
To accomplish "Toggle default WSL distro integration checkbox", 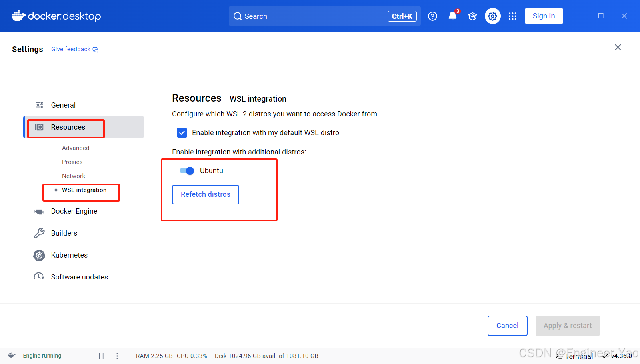I will [x=182, y=133].
